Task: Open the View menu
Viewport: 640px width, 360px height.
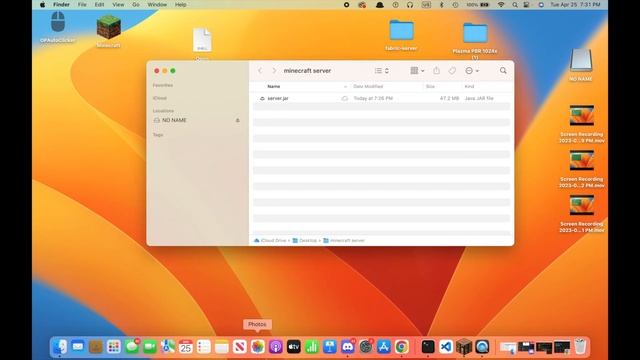Action: coord(118,4)
